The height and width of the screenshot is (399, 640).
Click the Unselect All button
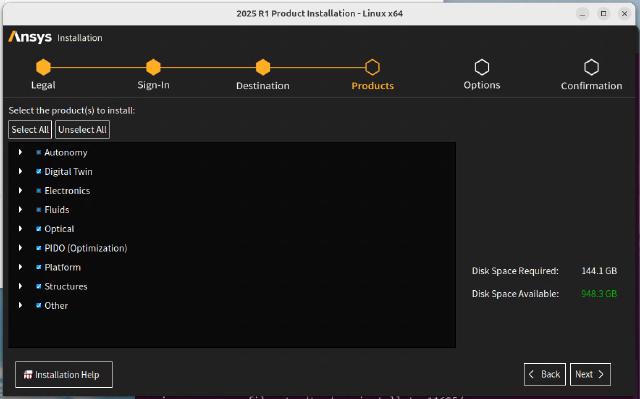coord(82,130)
